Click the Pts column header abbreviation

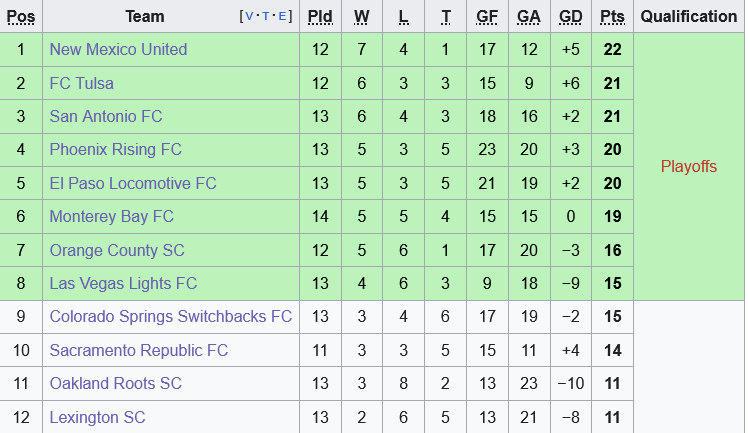tap(612, 17)
